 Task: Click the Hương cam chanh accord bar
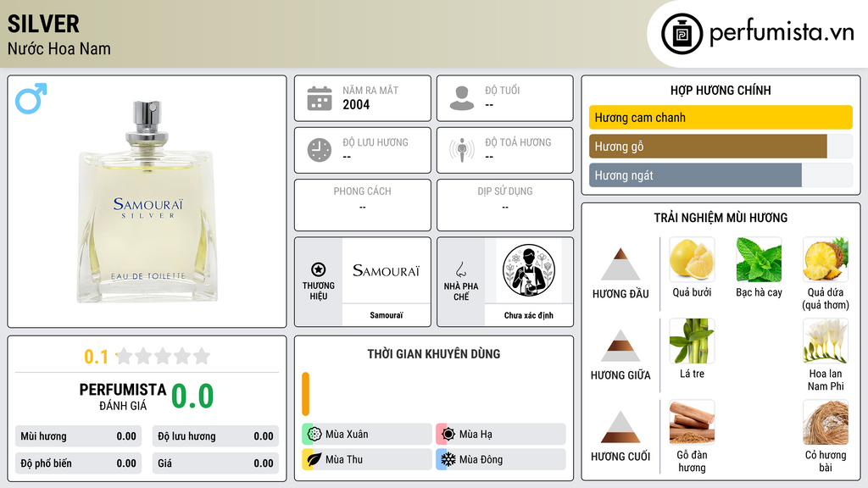click(721, 117)
